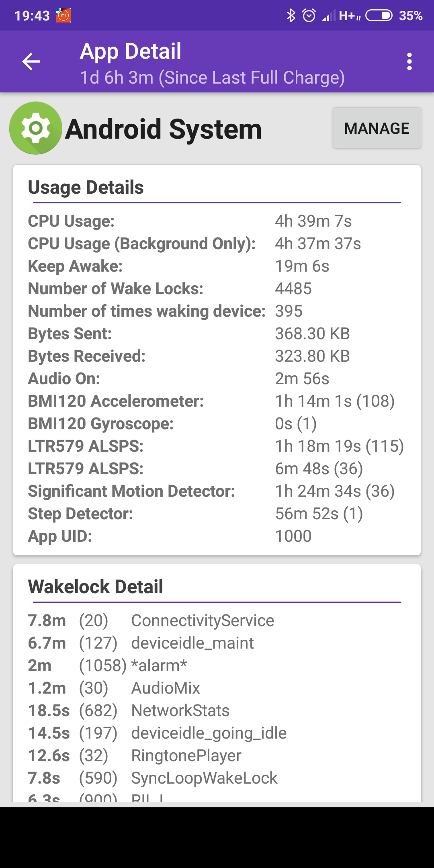Tap the *alarm* wakelock entry
The width and height of the screenshot is (434, 868).
(159, 665)
